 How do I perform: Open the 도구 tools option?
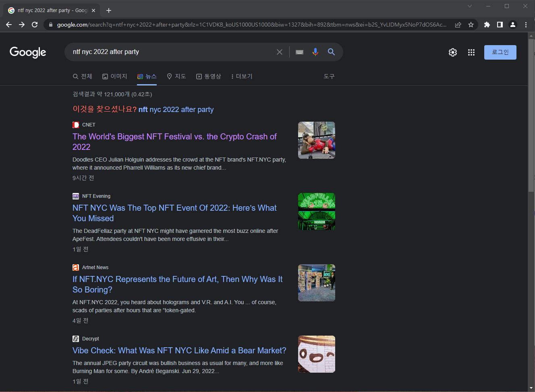coord(329,76)
